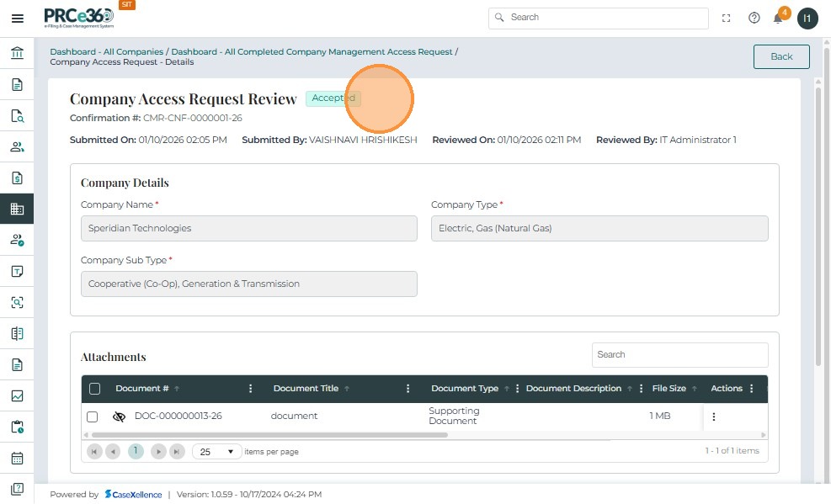Open Document Description column options menu
The height and width of the screenshot is (504, 831).
[642, 389]
